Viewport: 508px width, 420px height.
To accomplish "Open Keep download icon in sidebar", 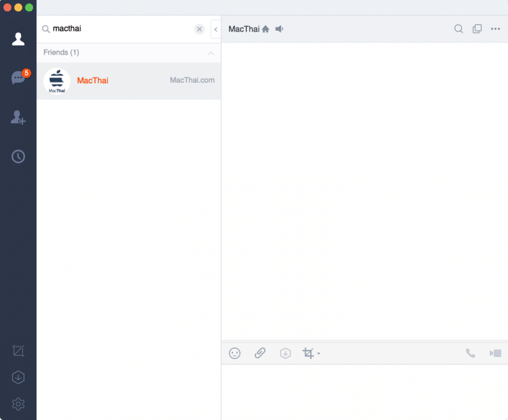I will [x=18, y=377].
